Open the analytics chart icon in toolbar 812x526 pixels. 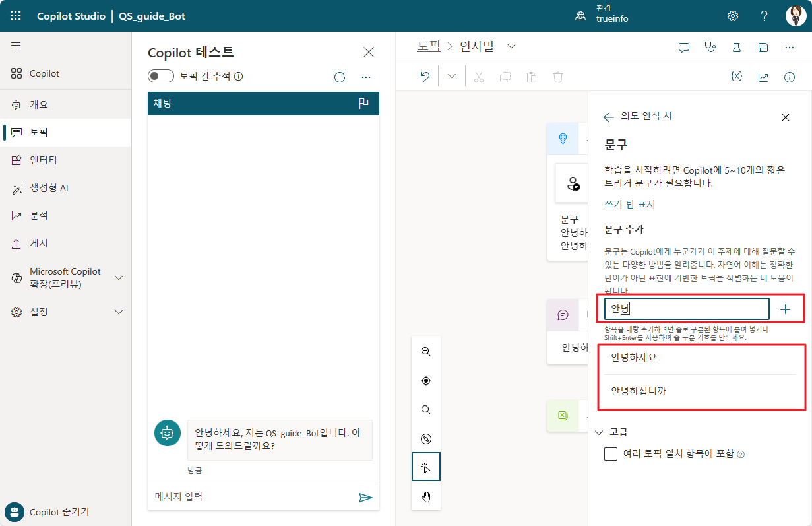coord(763,77)
